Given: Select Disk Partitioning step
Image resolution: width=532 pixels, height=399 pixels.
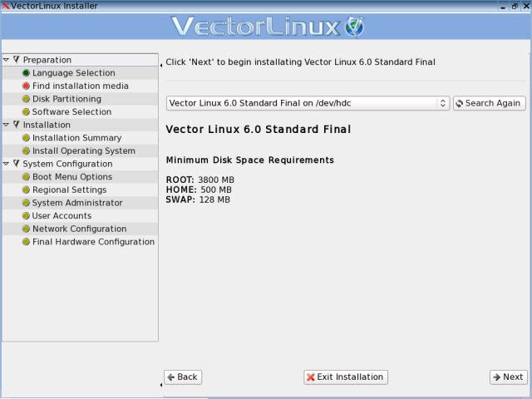Looking at the screenshot, I should coord(66,99).
